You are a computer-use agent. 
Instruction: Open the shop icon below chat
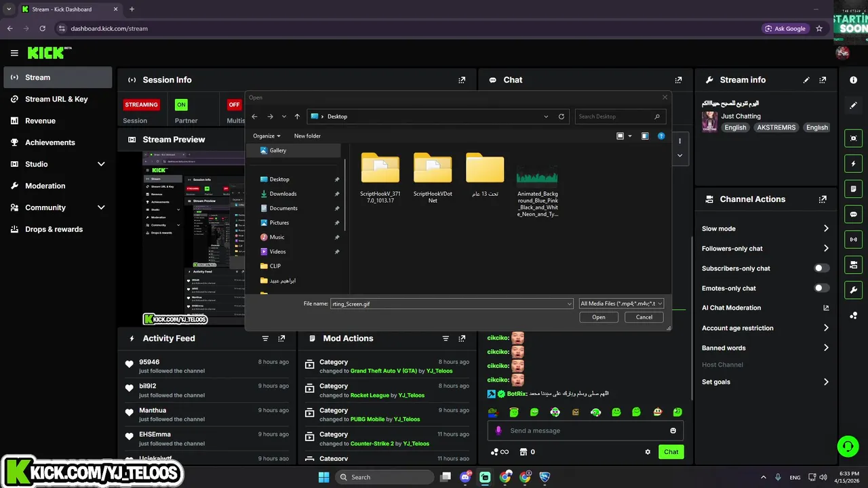click(x=524, y=452)
